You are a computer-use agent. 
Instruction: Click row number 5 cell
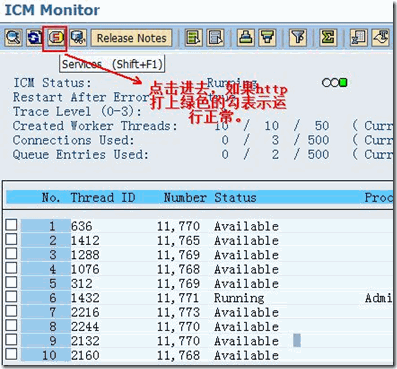pyautogui.click(x=46, y=284)
